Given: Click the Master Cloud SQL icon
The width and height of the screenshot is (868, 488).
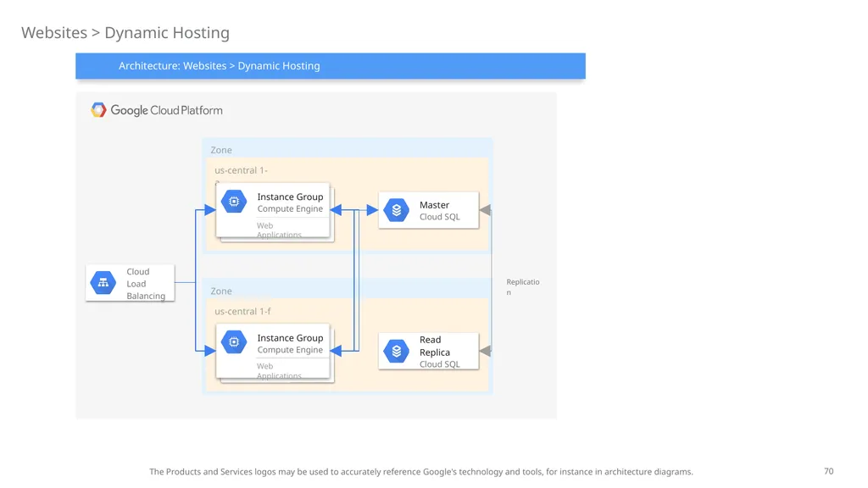Looking at the screenshot, I should pos(397,210).
